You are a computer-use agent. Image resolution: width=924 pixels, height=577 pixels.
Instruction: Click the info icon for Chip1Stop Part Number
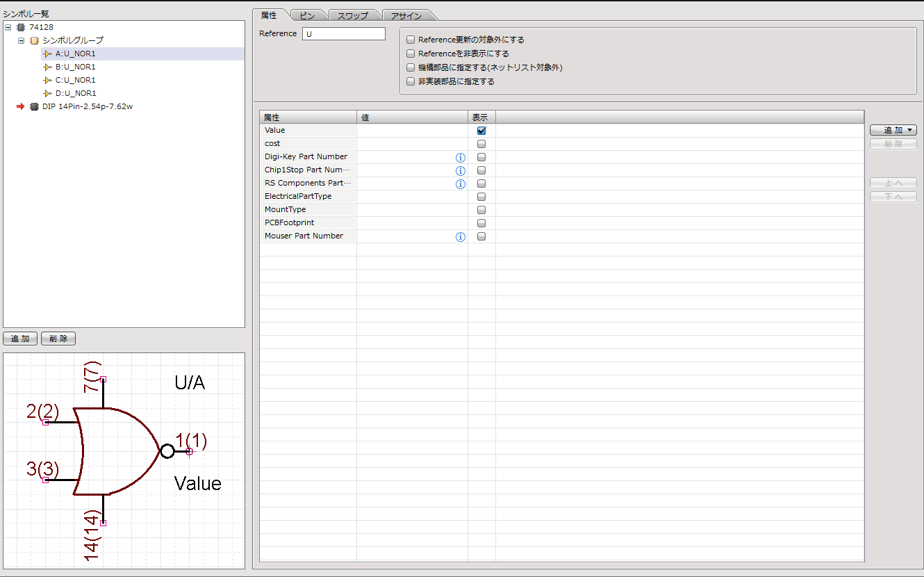[460, 171]
